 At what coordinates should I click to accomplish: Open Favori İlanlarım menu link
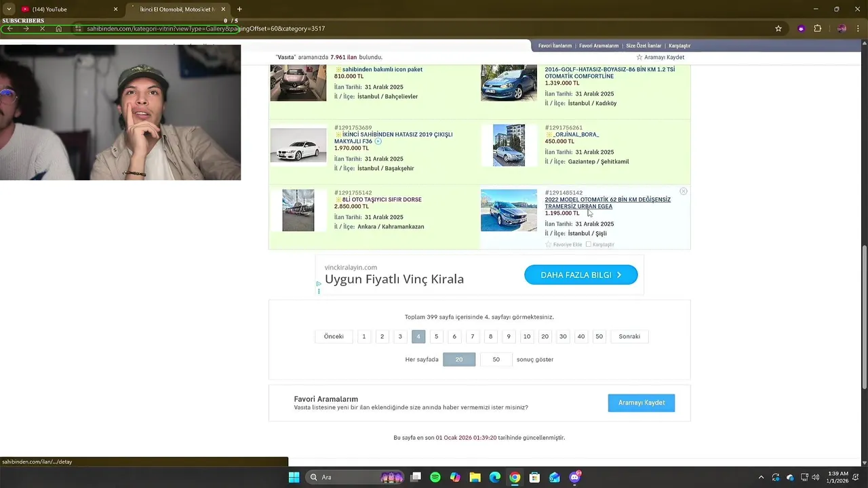pyautogui.click(x=555, y=46)
